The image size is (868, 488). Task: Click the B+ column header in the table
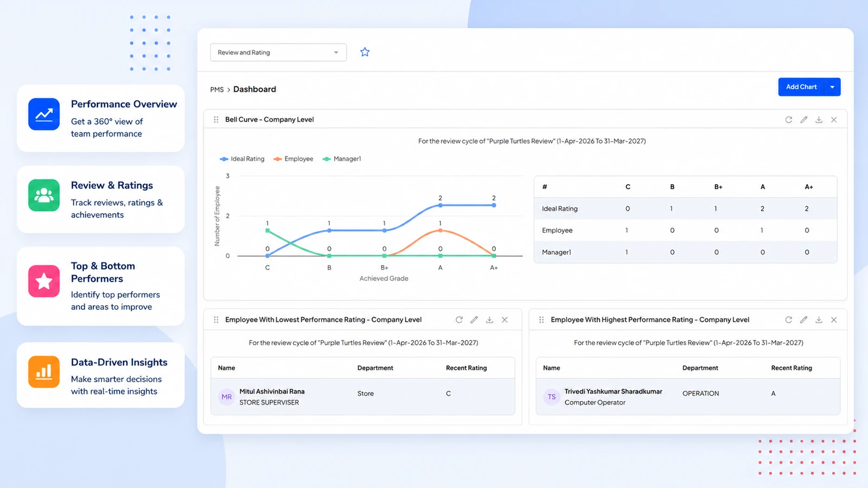point(718,187)
